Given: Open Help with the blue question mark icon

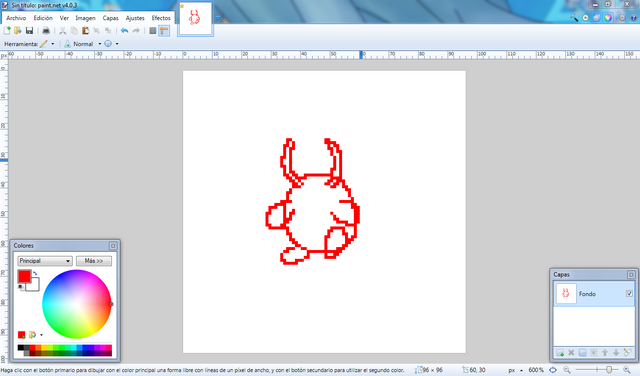Looking at the screenshot, I should click(x=634, y=18).
